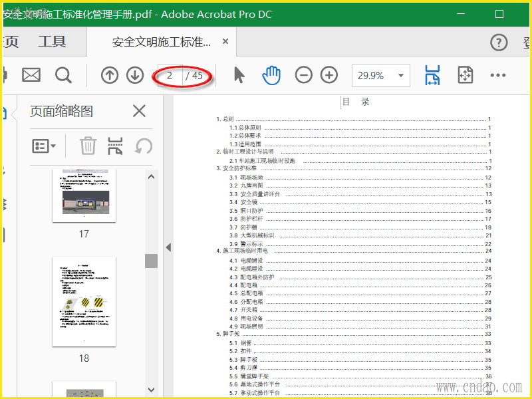This screenshot has width=532, height=399.
Task: Click contents entry 2. 临时工程设计与说明
Action: pyautogui.click(x=354, y=152)
